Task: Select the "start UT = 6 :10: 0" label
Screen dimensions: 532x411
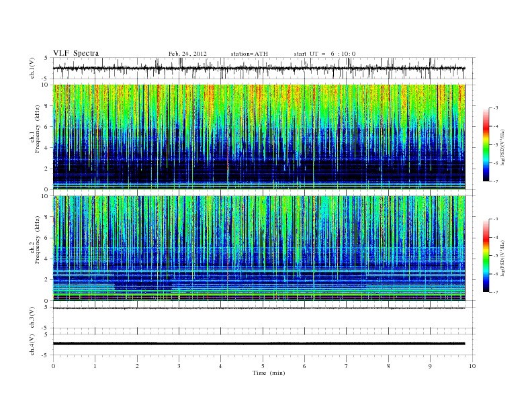Action: tap(324, 54)
